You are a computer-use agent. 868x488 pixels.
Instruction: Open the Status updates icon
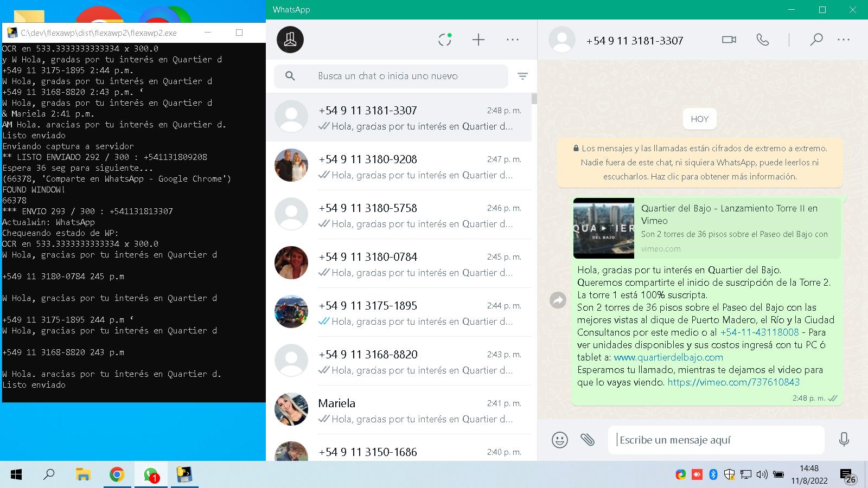445,40
